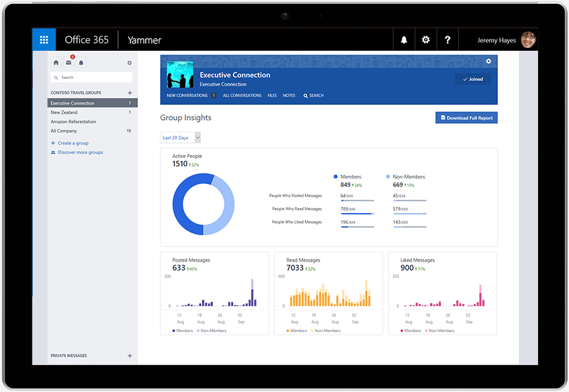Screen dimensions: 569x392
Task: Open group settings gear in header
Action: click(x=489, y=61)
